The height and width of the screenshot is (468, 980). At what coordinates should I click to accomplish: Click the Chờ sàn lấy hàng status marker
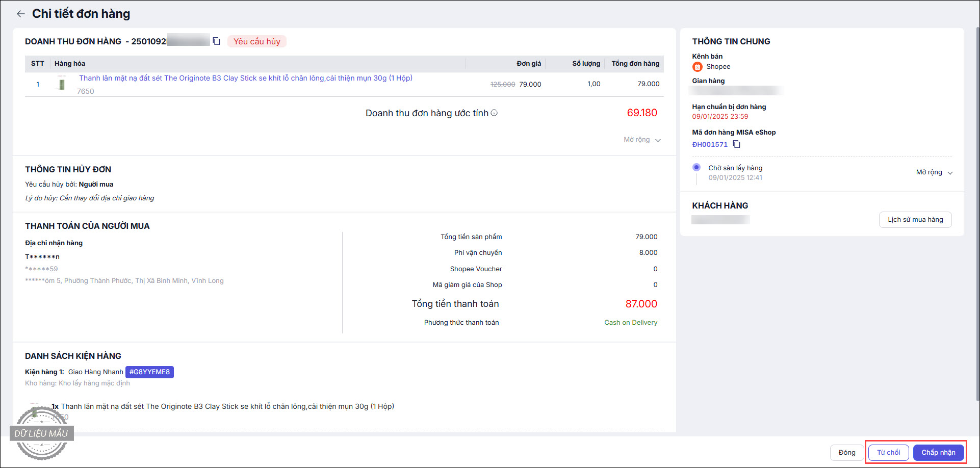pos(697,167)
